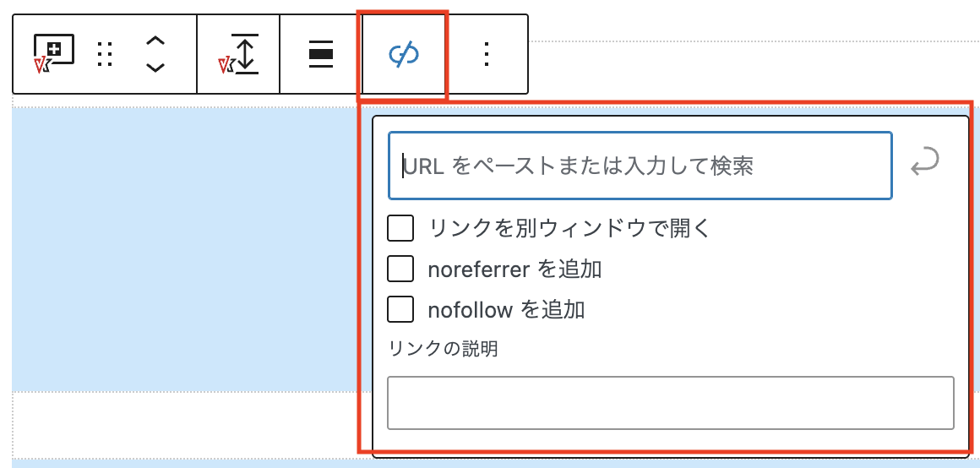Focus the URL search input field

pos(640,166)
